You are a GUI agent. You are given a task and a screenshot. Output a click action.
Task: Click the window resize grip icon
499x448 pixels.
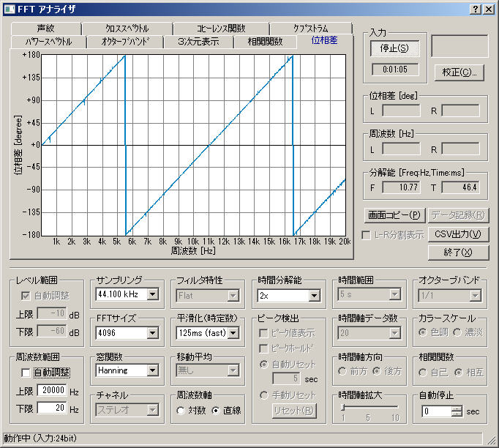[491, 440]
